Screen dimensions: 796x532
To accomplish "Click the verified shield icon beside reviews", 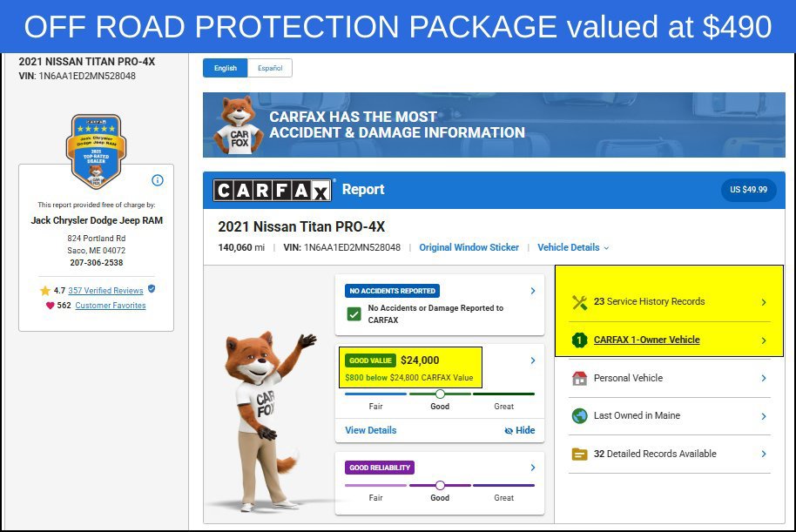I will (152, 289).
